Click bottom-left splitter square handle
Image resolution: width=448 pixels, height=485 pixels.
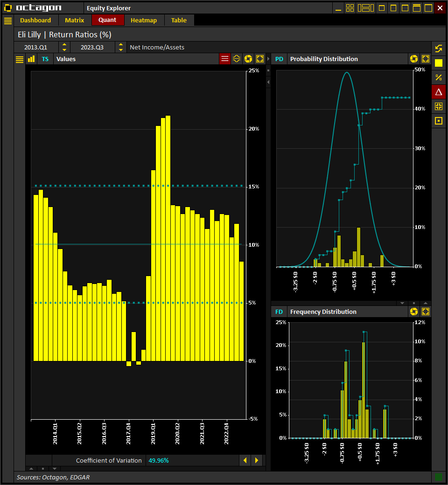pos(43,469)
